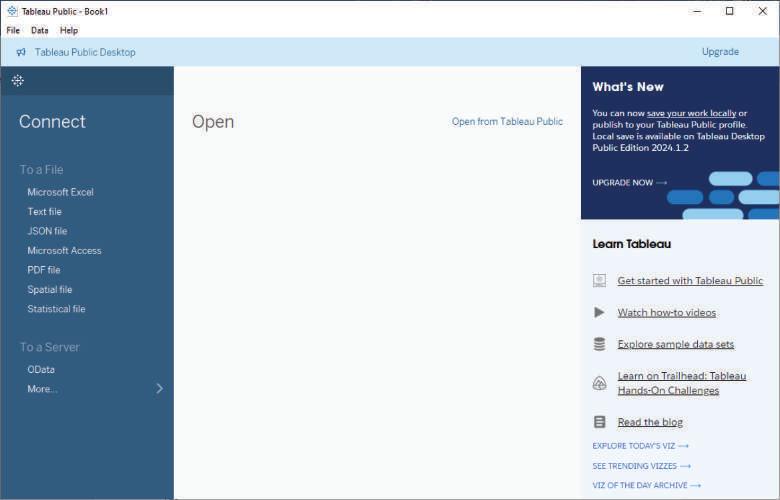
Task: Click the Tableau logo icon above Connect
Action: click(x=18, y=81)
